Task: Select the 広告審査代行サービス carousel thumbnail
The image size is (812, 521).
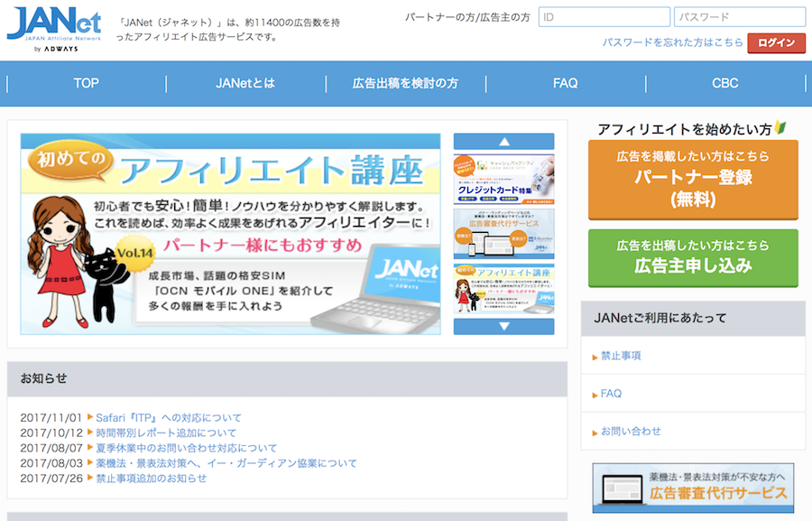Action: 503,234
